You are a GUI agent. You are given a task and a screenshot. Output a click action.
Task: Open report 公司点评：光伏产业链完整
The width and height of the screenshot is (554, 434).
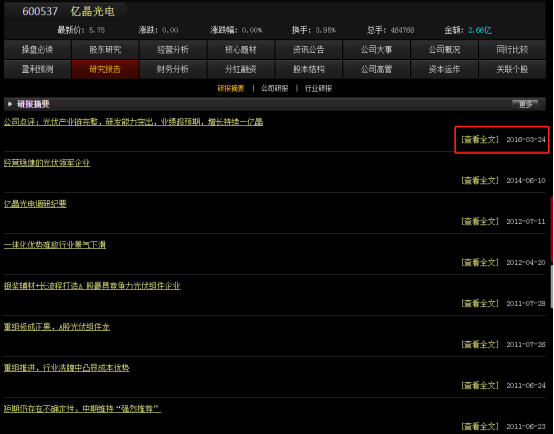(133, 122)
